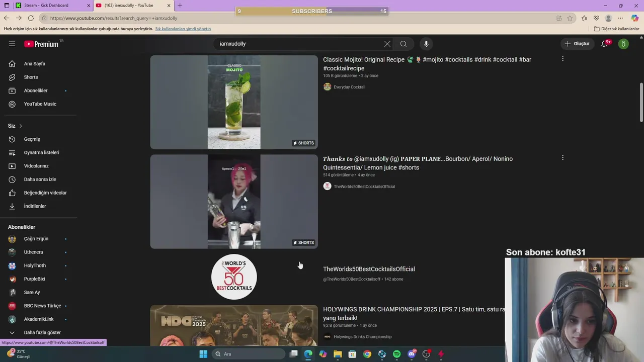The width and height of the screenshot is (644, 362).
Task: Open Spotify from the taskbar
Action: (x=396, y=354)
